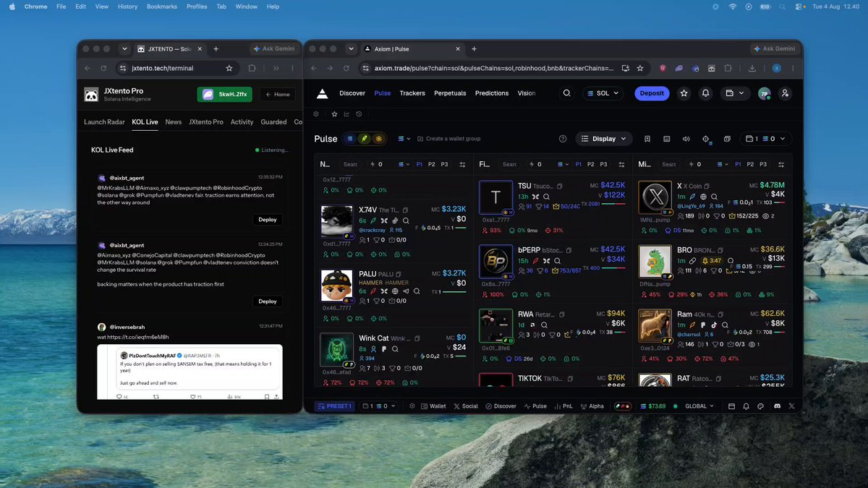This screenshot has width=868, height=488.
Task: Open the wallet dropdown in Axiom header
Action: [734, 93]
